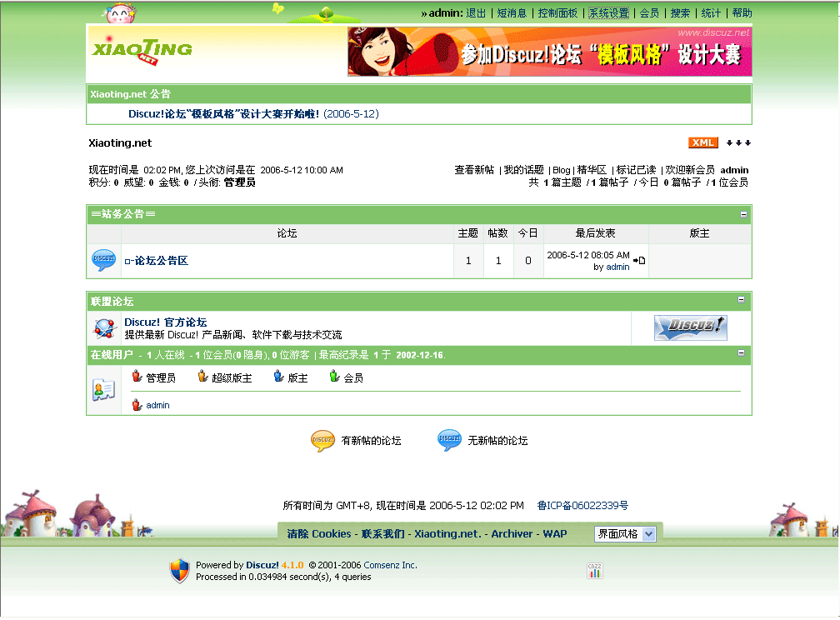The image size is (840, 620).
Task: Click new member name admin after 欢迎新会员
Action: click(x=734, y=170)
